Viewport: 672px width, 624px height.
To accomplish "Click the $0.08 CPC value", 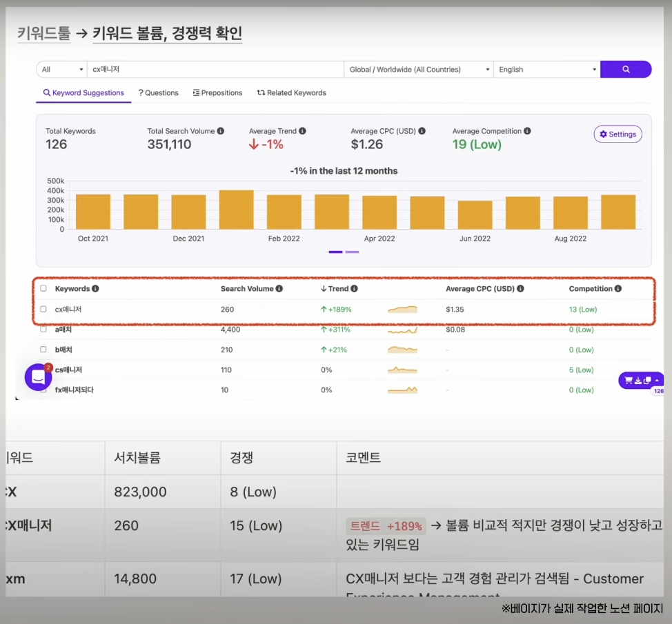I will pyautogui.click(x=455, y=330).
